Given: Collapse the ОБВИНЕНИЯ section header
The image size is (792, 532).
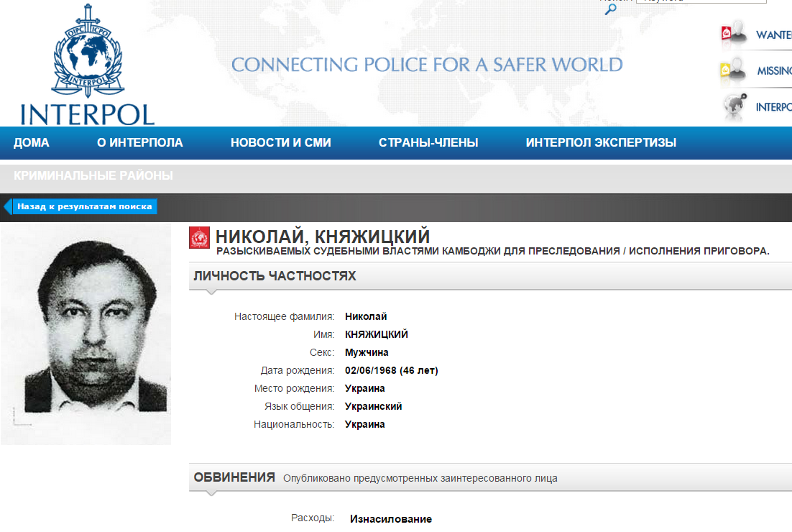Looking at the screenshot, I should [x=490, y=477].
